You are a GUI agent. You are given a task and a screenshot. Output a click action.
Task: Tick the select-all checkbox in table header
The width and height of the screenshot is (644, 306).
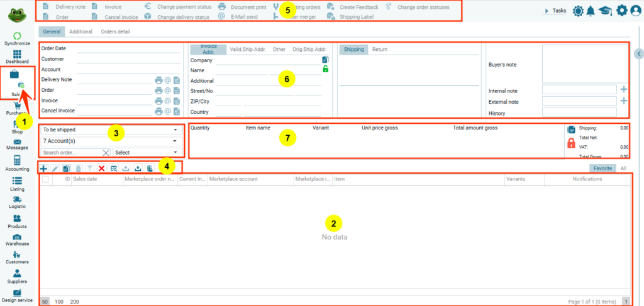click(x=45, y=179)
